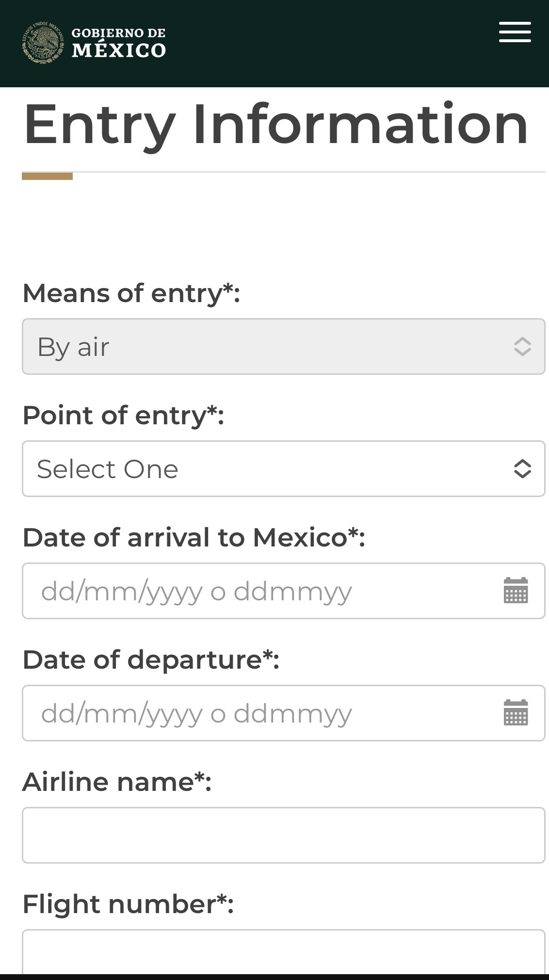The image size is (549, 980).
Task: Click the up-down arrows on Point of entry
Action: (x=522, y=468)
